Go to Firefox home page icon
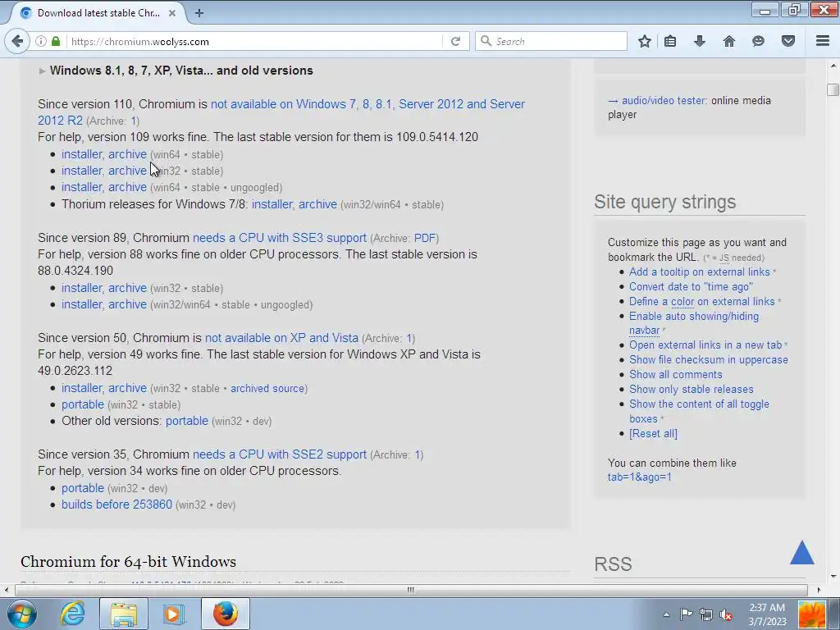Viewport: 840px width, 630px height. pyautogui.click(x=729, y=41)
